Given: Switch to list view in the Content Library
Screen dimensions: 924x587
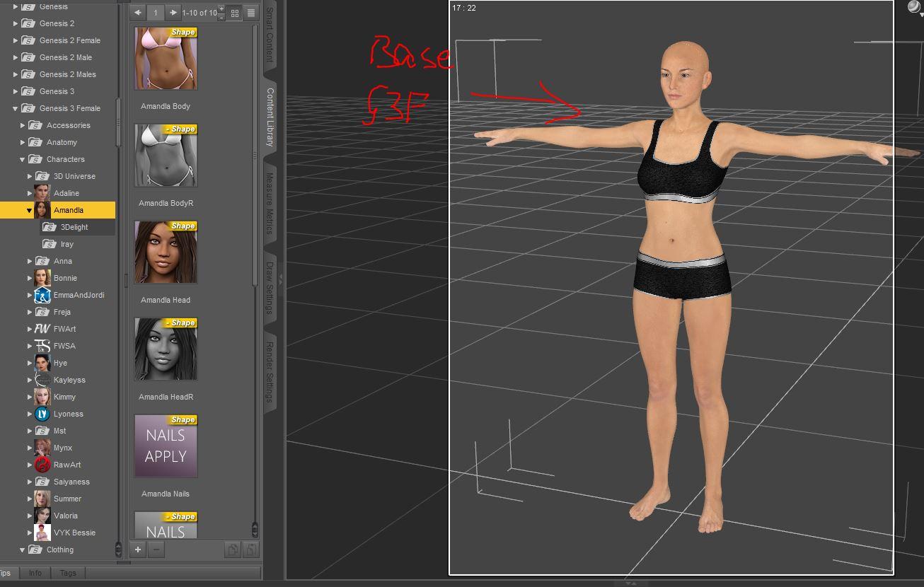Looking at the screenshot, I should [x=251, y=13].
